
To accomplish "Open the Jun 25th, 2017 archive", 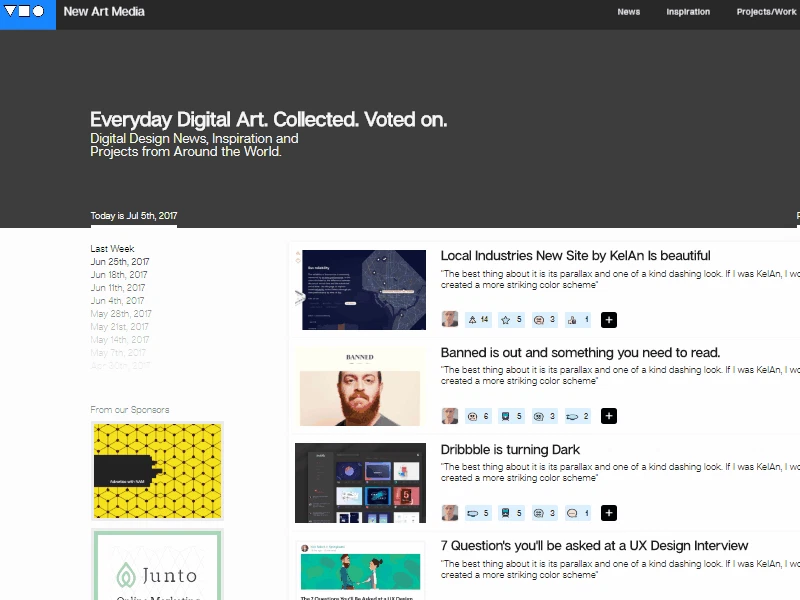I will pos(120,262).
